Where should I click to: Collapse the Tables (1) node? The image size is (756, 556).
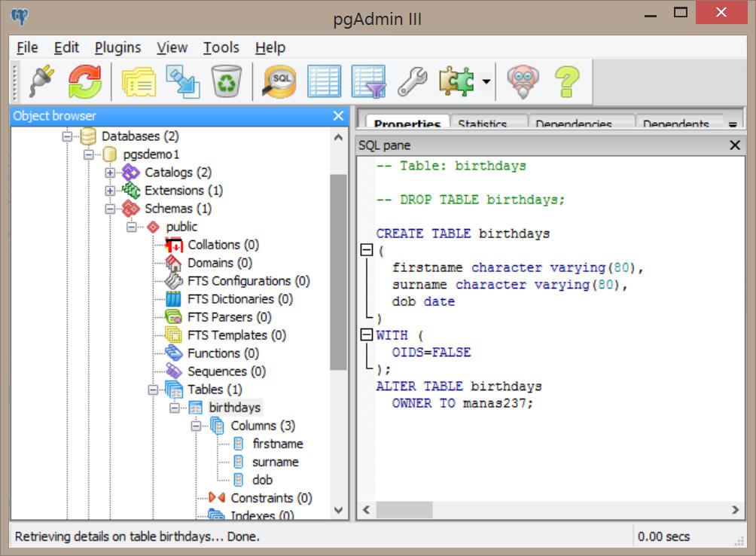[x=154, y=390]
